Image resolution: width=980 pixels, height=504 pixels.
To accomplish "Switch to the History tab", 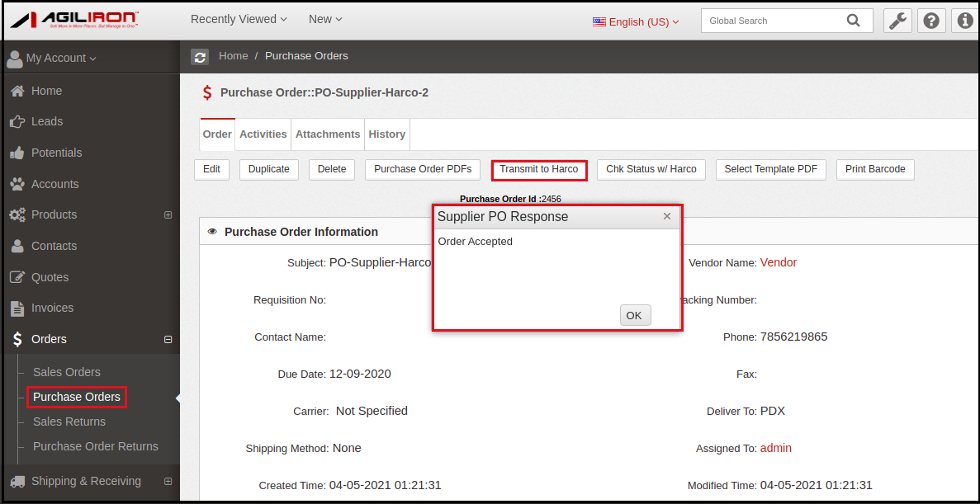I will [387, 134].
